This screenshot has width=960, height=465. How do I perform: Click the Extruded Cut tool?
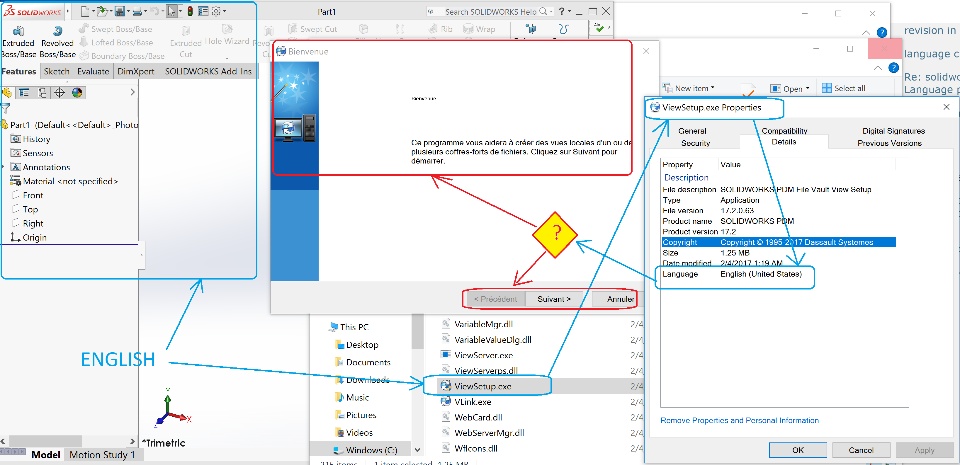tap(185, 42)
